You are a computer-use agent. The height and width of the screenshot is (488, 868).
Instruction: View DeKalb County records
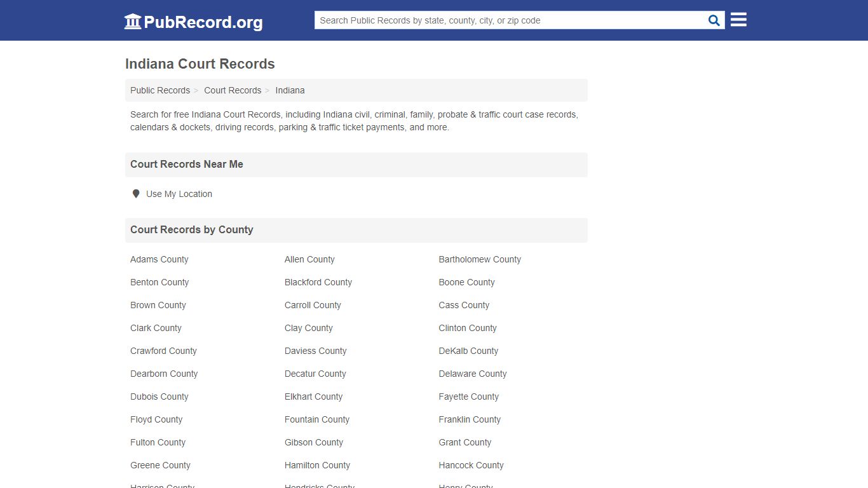click(468, 351)
